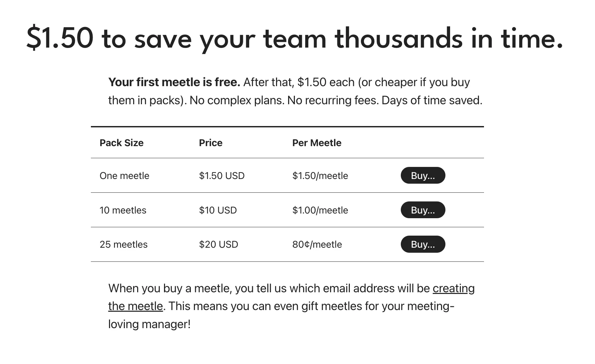Click the 'No recurring fees' sentence
This screenshot has height=364, width=595.
[333, 100]
